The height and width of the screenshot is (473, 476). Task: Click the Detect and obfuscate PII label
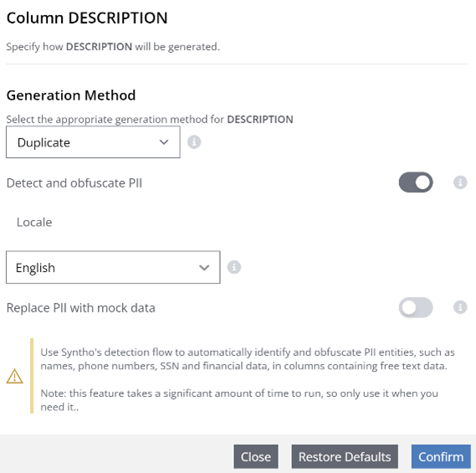74,183
